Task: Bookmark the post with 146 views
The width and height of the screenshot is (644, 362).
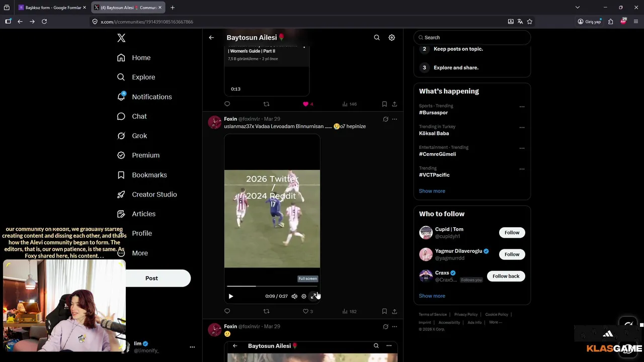Action: click(384, 104)
